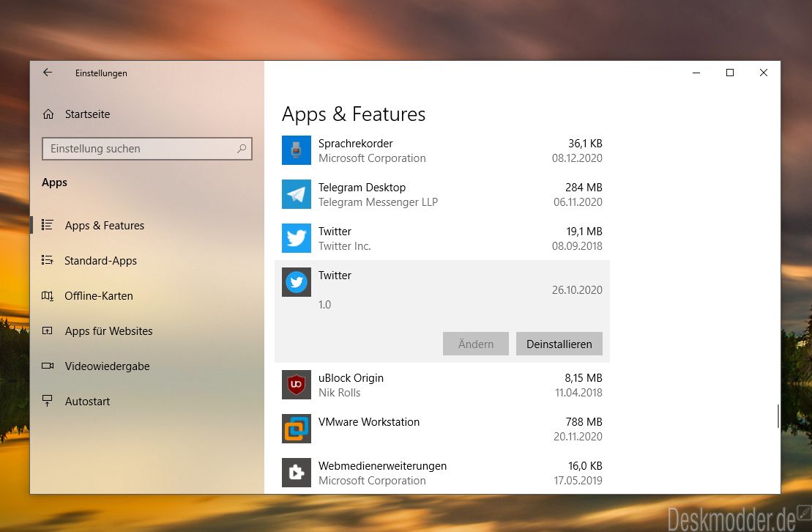The width and height of the screenshot is (812, 532).
Task: Focus the Einstellung suchen search field
Action: [x=147, y=149]
